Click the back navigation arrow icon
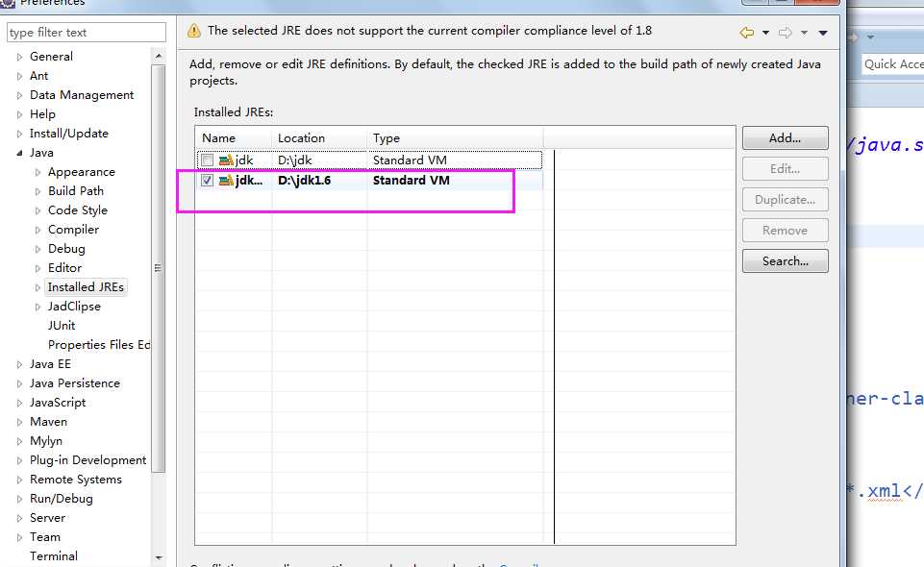The height and width of the screenshot is (567, 924). (747, 33)
